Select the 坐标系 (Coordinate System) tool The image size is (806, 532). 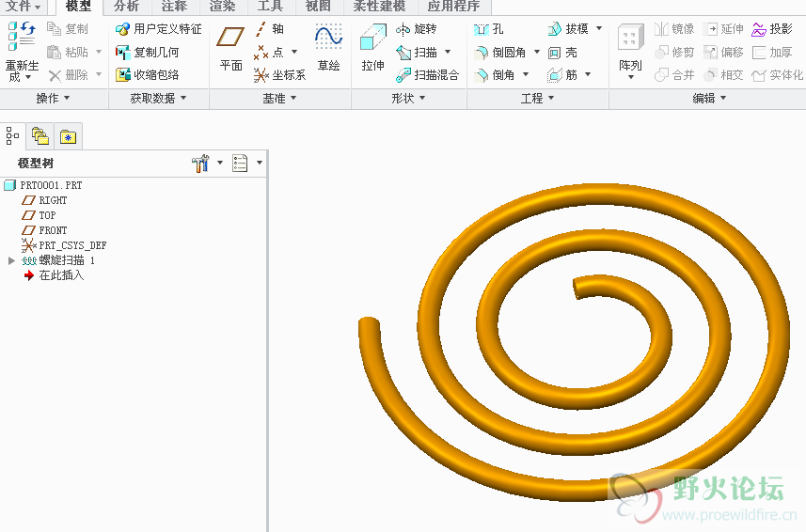pos(279,75)
